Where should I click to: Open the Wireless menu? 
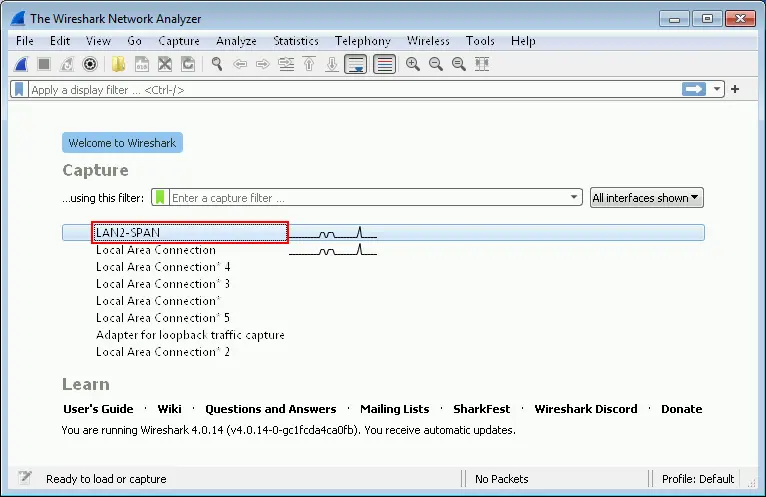428,41
